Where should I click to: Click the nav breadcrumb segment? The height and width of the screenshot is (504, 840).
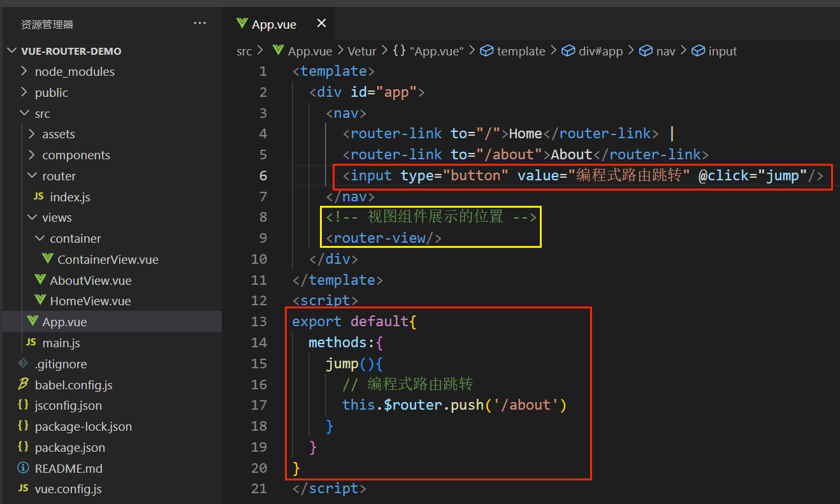point(657,51)
